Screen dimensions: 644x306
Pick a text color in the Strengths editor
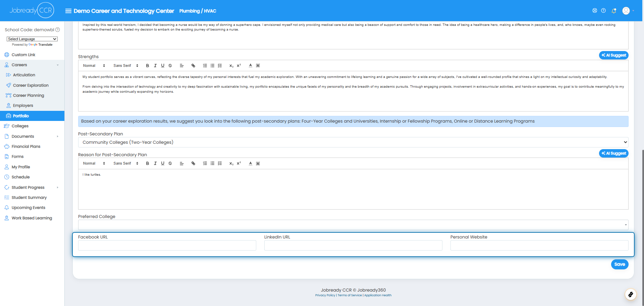click(251, 65)
